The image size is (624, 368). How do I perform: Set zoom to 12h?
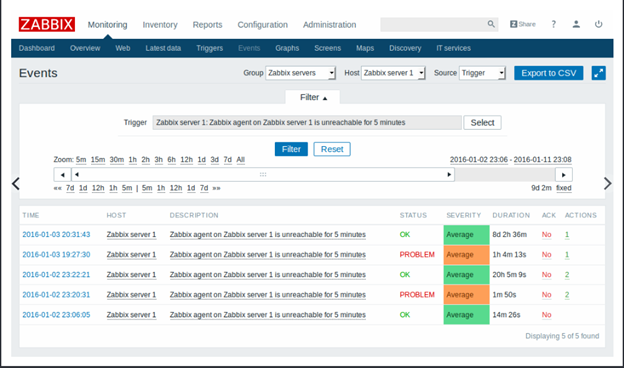click(x=186, y=160)
